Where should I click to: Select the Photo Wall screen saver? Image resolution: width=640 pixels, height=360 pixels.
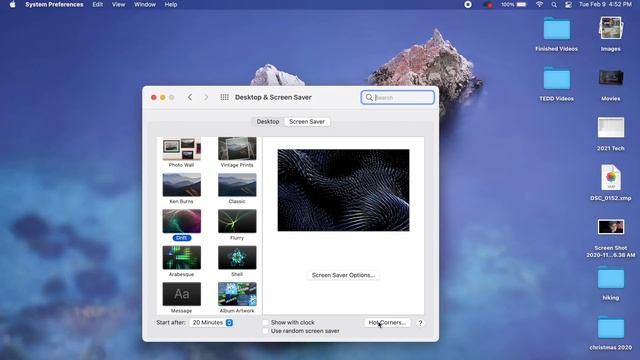point(182,153)
